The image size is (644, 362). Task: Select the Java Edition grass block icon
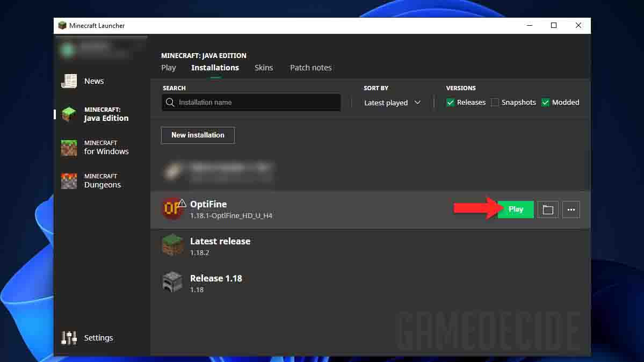click(69, 114)
